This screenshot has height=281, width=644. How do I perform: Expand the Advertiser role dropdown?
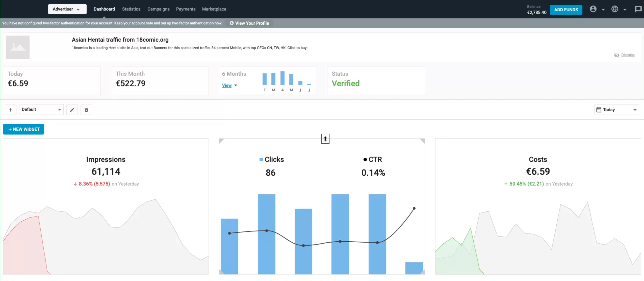[x=67, y=9]
